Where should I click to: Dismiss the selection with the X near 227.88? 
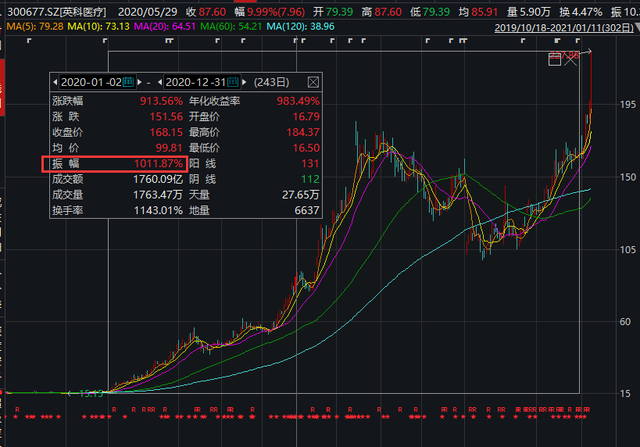click(x=571, y=60)
